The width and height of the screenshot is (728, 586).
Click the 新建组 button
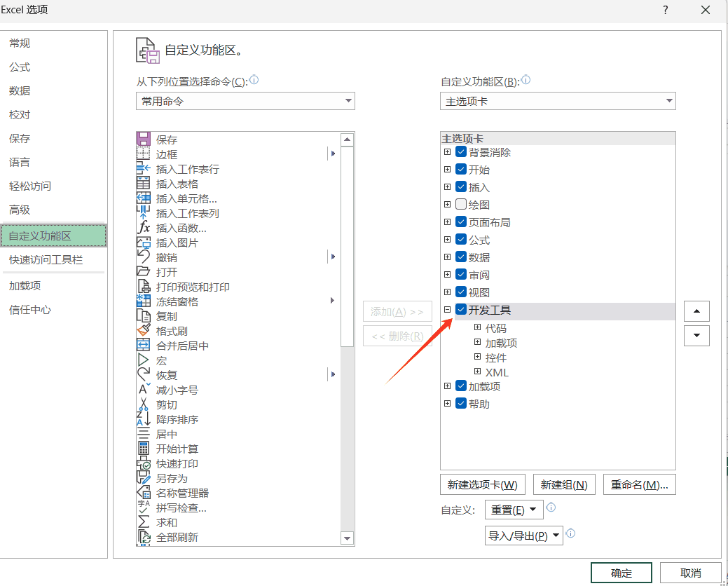564,485
